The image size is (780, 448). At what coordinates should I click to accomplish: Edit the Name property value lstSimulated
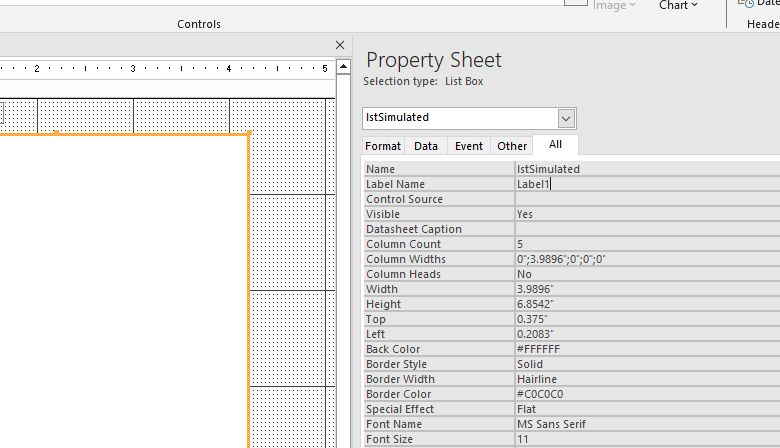pyautogui.click(x=647, y=169)
